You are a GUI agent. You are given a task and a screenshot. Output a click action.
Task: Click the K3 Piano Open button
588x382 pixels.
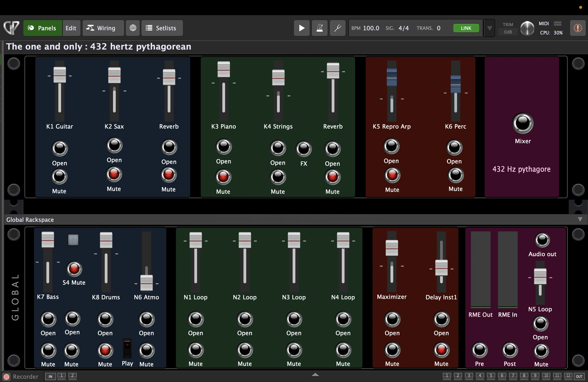223,147
